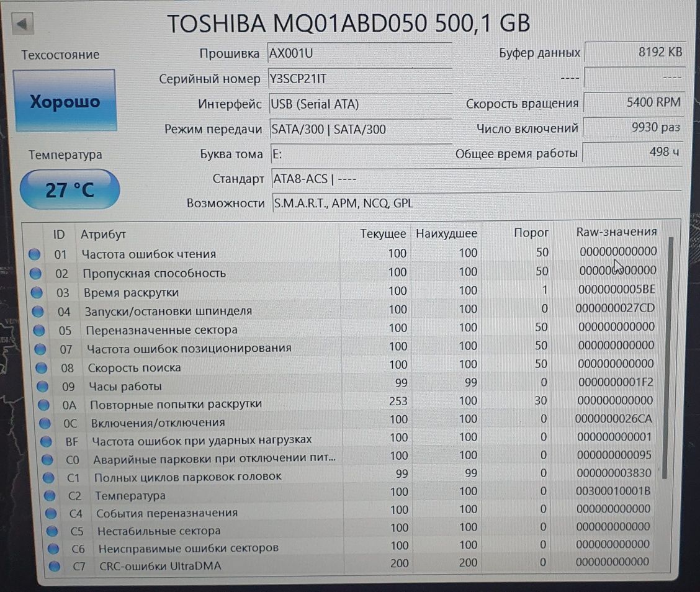The height and width of the screenshot is (592, 700).
Task: Click attribute name CRC-ошибки UltraDMA
Action: tap(160, 566)
